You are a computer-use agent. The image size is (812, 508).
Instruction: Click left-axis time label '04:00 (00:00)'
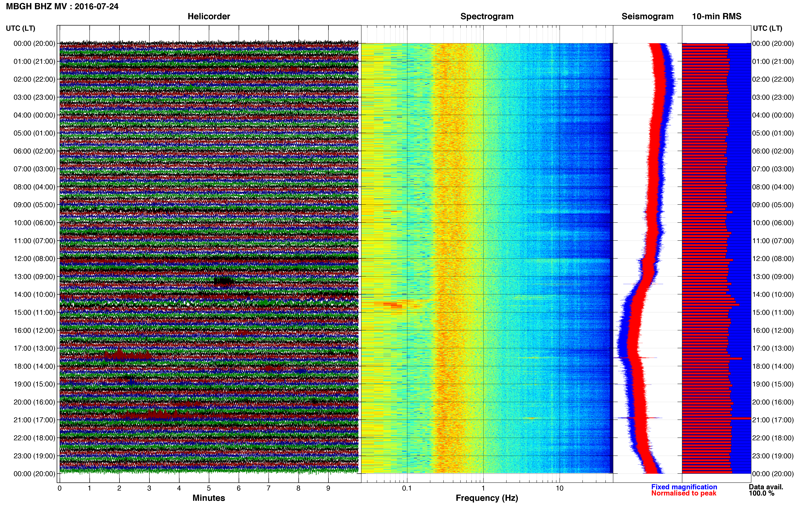click(34, 115)
